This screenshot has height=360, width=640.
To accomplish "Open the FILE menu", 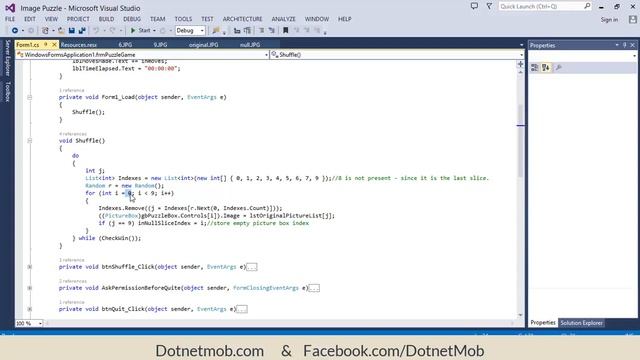I will pos(10,19).
